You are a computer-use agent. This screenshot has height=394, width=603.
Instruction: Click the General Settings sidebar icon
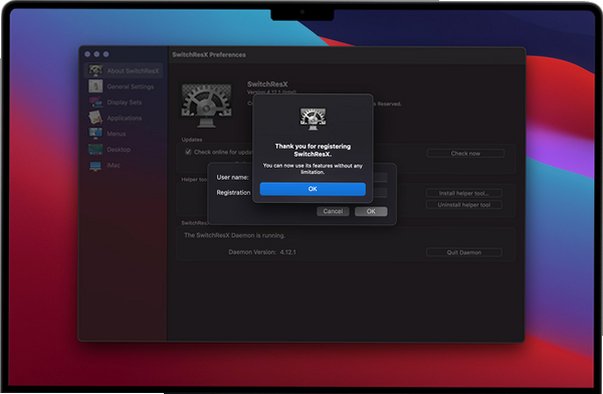(95, 86)
